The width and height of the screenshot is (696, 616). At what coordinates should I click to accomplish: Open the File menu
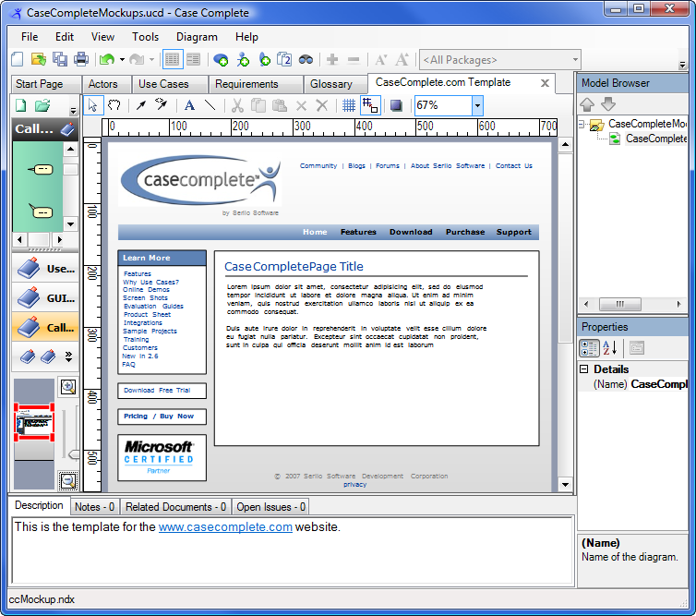(x=30, y=37)
